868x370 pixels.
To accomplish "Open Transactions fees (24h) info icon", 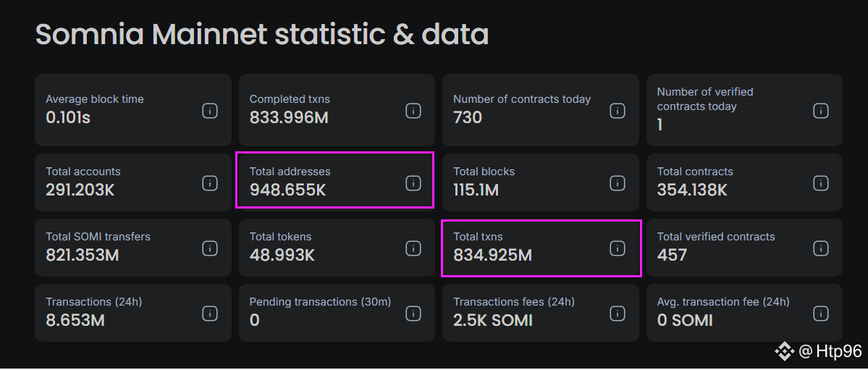I will [x=618, y=314].
